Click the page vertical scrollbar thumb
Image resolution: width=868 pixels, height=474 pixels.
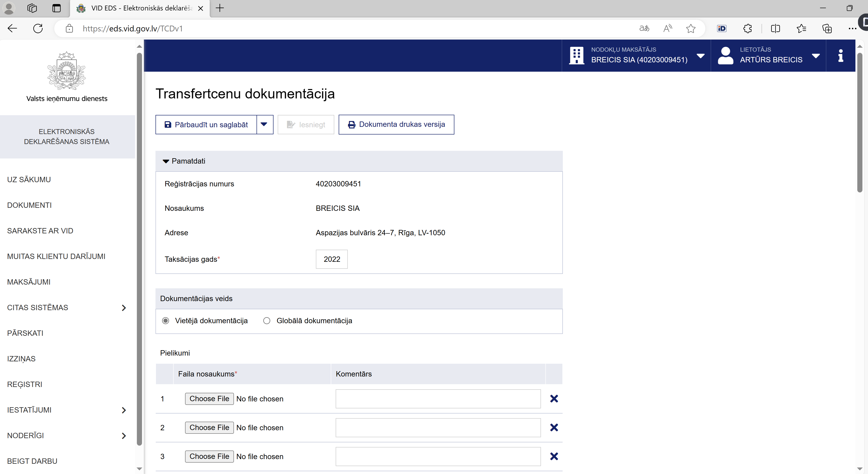pos(860,123)
